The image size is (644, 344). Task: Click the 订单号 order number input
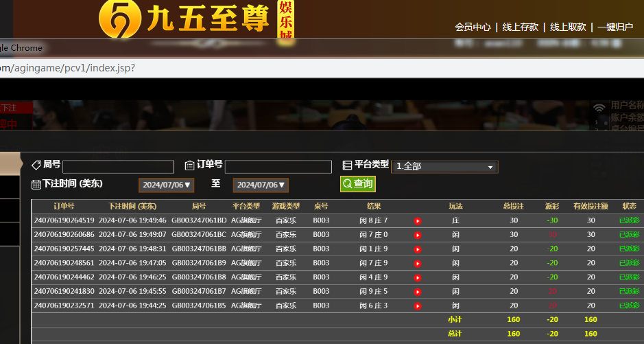click(278, 167)
